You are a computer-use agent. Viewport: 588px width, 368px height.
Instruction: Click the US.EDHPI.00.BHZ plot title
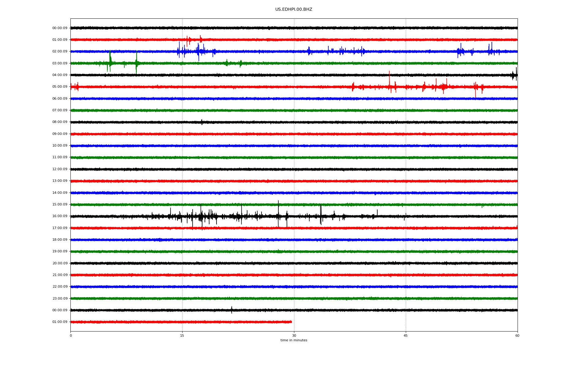click(x=293, y=10)
